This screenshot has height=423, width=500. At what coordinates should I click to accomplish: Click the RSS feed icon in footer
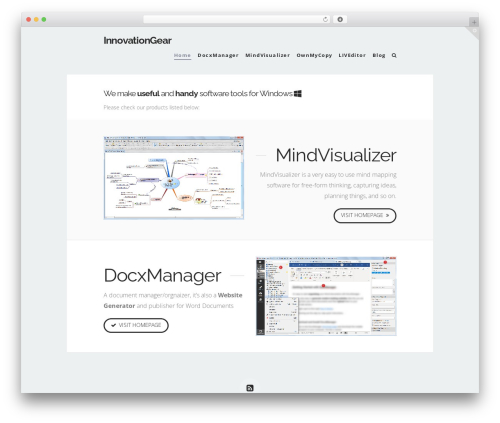(250, 388)
